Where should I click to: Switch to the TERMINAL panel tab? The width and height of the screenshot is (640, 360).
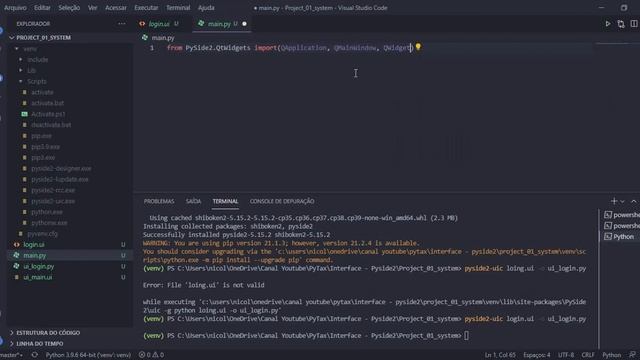[x=225, y=201]
